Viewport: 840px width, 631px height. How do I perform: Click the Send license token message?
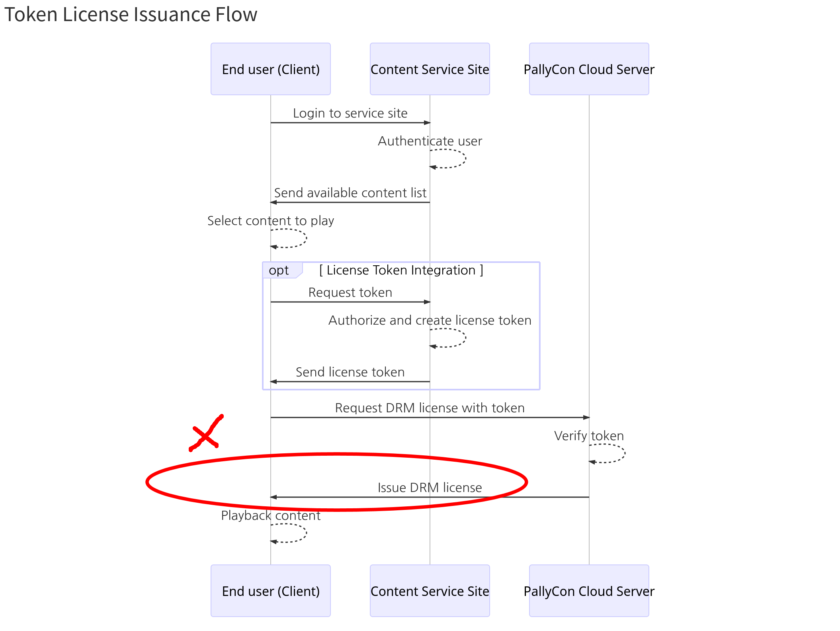(350, 372)
